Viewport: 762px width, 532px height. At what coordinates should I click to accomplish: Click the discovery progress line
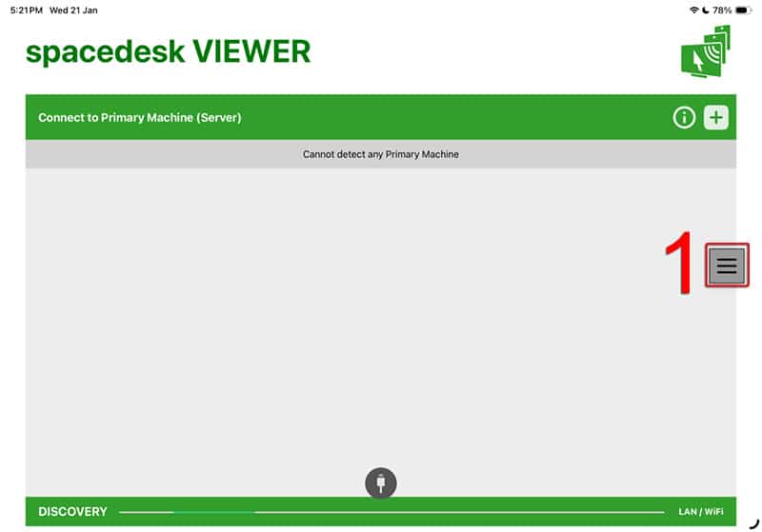(x=381, y=512)
